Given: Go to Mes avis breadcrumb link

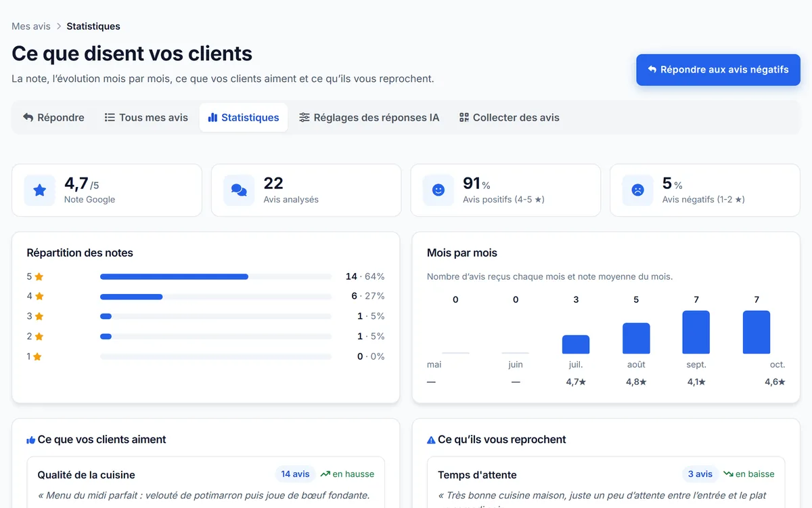Looking at the screenshot, I should point(31,26).
